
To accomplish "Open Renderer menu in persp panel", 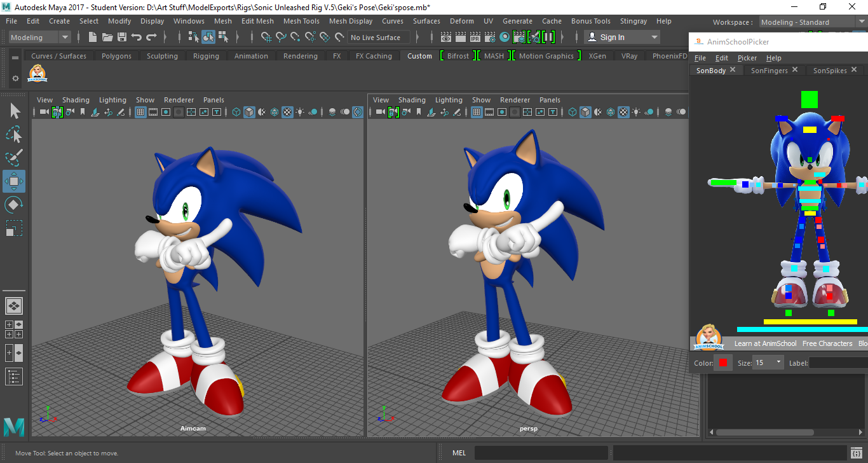I will [x=515, y=100].
